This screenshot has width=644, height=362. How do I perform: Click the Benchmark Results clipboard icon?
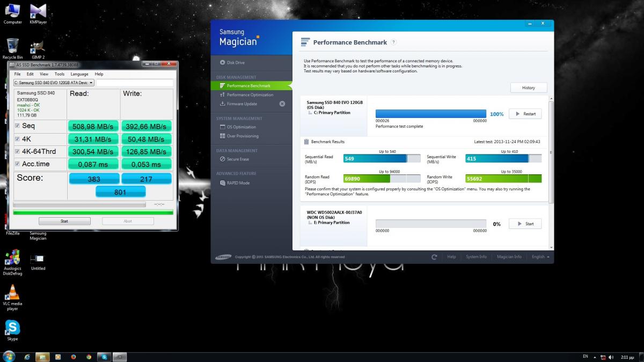pos(306,142)
